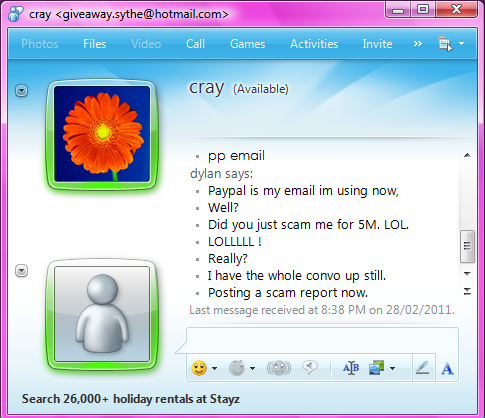
Task: Expand the emoticon list dropdown arrow
Action: click(214, 368)
